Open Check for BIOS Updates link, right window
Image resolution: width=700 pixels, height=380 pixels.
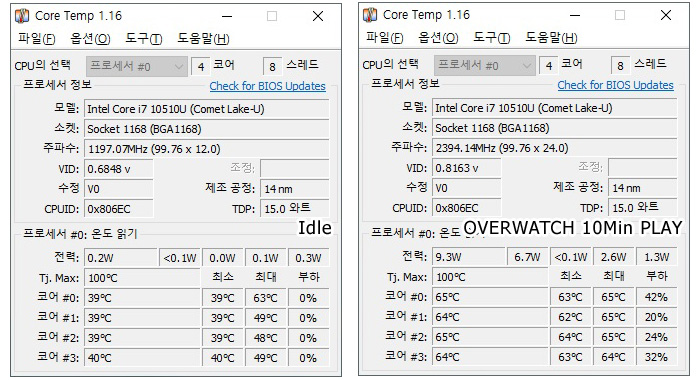coord(615,85)
